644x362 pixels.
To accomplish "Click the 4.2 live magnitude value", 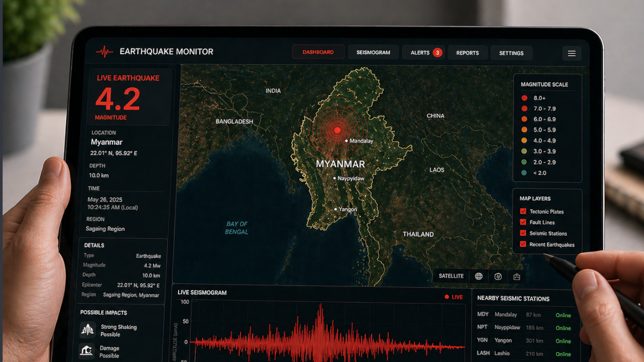I will click(x=118, y=99).
